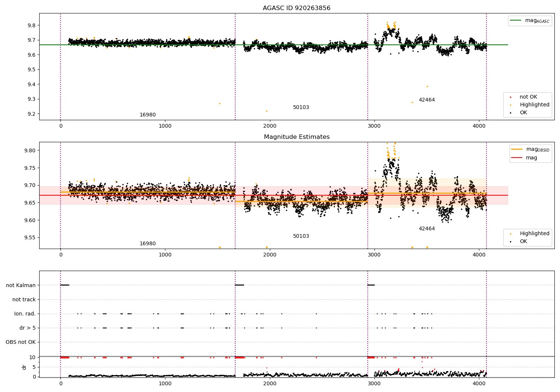Click the plot title AGASC ID 920263856
Image resolution: width=560 pixels, height=392 pixels.
click(296, 8)
